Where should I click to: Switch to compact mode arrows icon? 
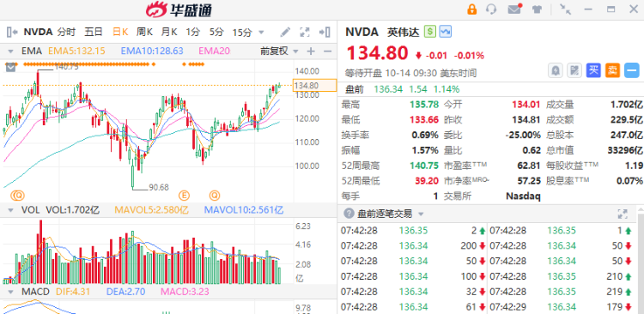point(566,9)
